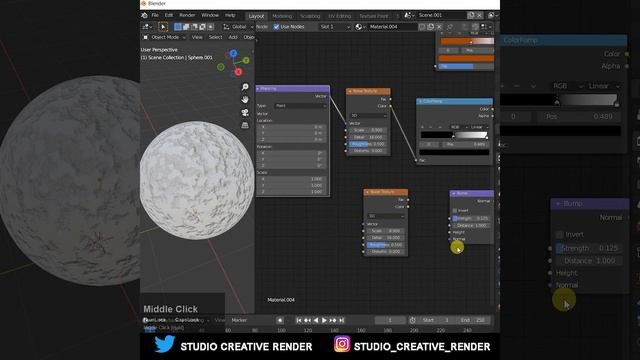640x360 pixels.
Task: Open the Object Mode dropdown
Action: coord(164,38)
